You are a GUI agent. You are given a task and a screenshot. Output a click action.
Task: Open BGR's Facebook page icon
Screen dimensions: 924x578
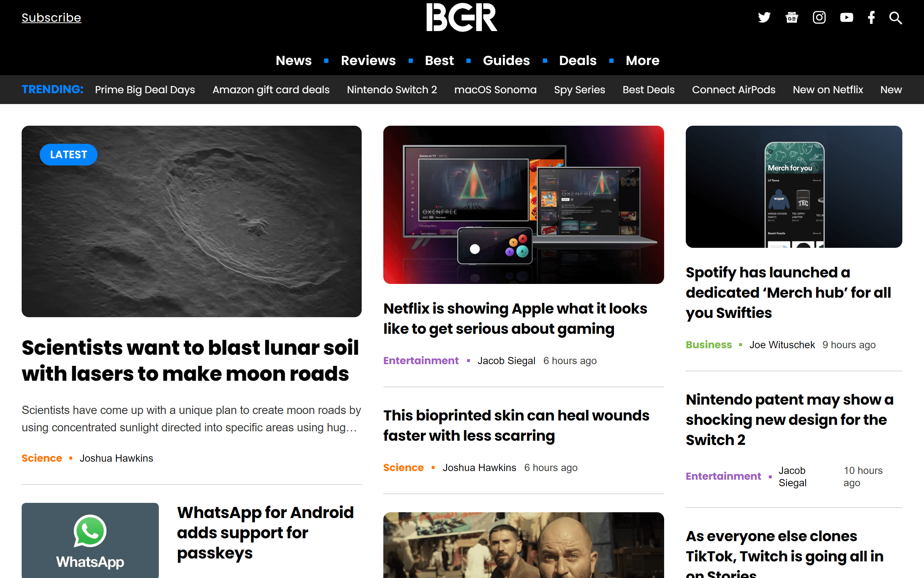click(x=871, y=18)
